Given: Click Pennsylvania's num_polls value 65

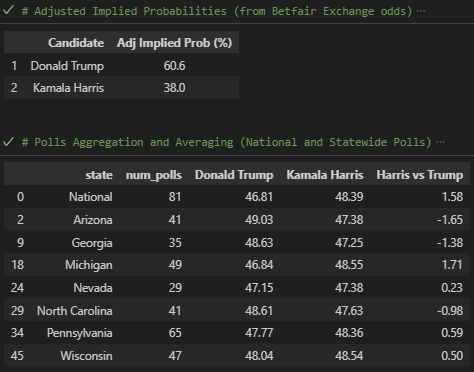Looking at the screenshot, I should 175,333.
